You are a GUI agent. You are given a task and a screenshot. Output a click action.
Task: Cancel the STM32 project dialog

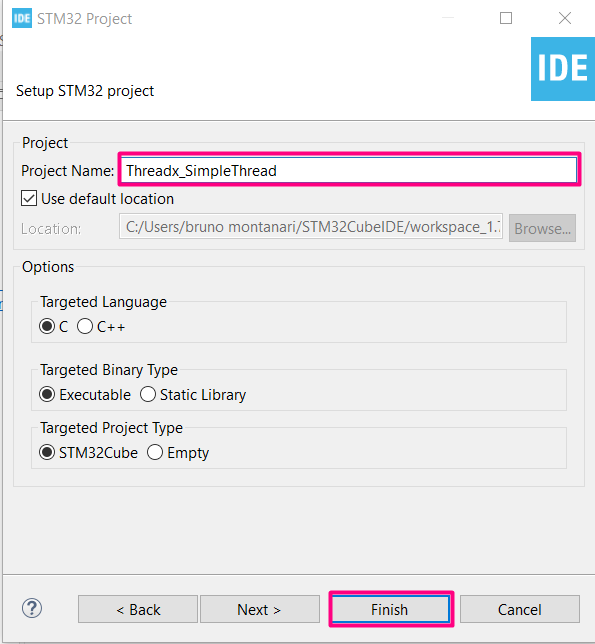tap(519, 610)
